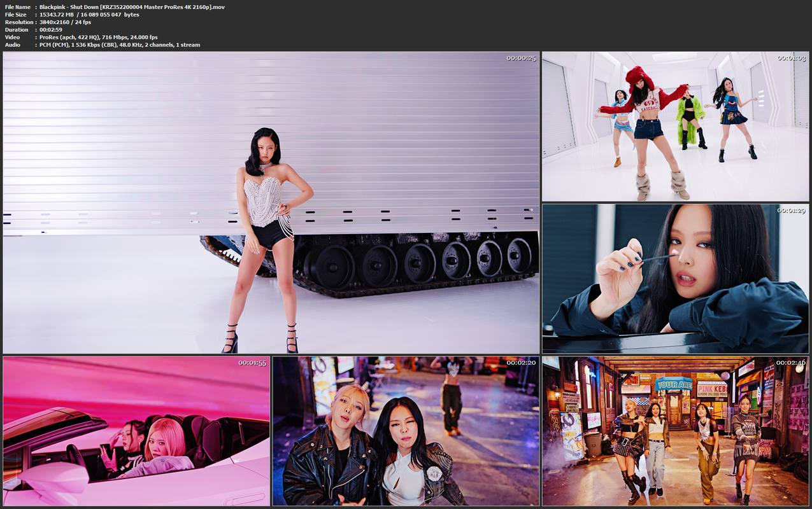Select the dance scene thumbnail at 00:01:03

[675, 127]
